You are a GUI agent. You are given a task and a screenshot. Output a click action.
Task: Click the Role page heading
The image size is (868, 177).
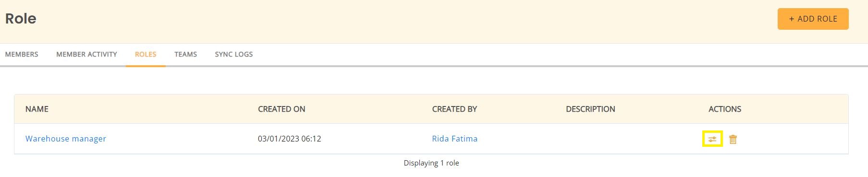tap(21, 19)
